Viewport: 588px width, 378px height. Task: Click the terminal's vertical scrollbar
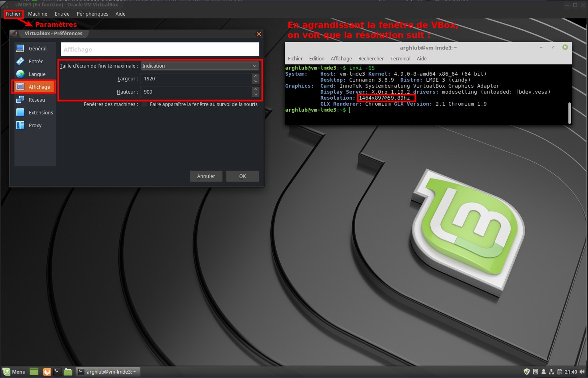pos(569,113)
